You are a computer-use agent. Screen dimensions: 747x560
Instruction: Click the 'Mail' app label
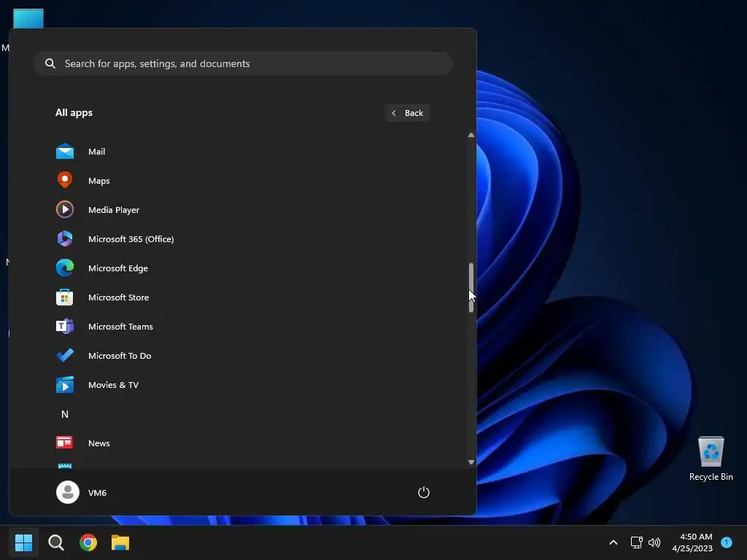[x=97, y=152]
